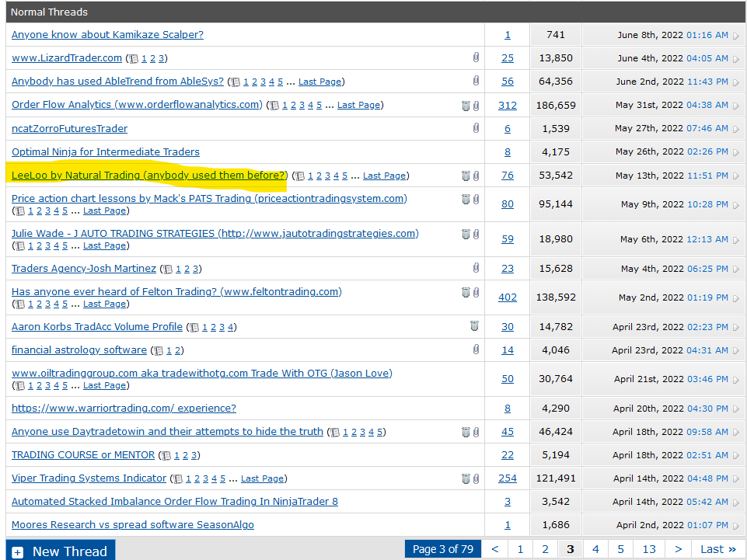Click the multi-page icon next to www.LizardTrader.com

[x=134, y=58]
